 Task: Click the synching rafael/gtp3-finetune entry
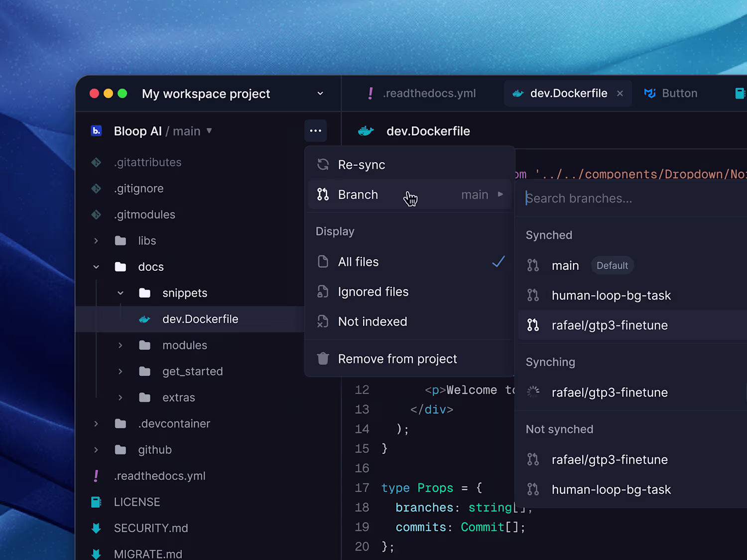pyautogui.click(x=632, y=392)
